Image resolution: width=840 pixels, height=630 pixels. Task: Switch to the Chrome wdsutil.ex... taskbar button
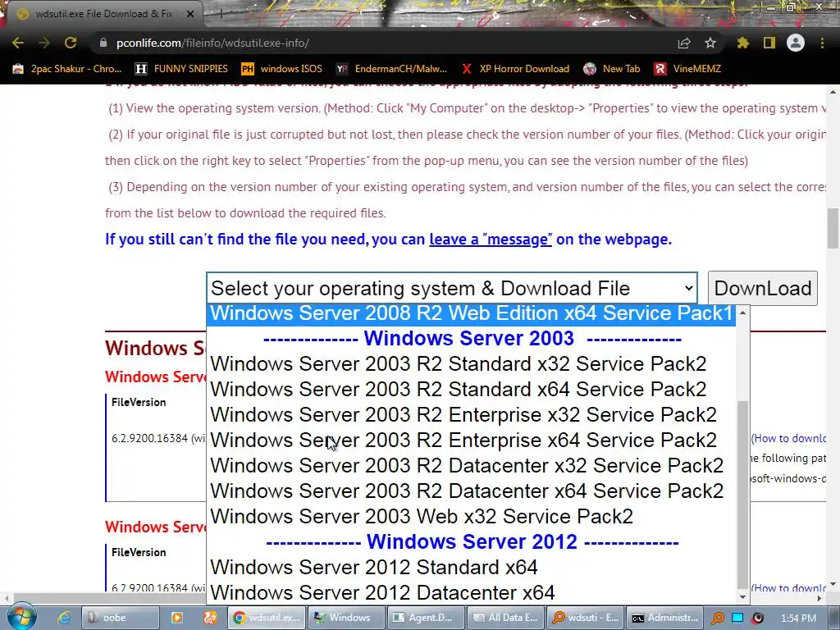click(267, 618)
